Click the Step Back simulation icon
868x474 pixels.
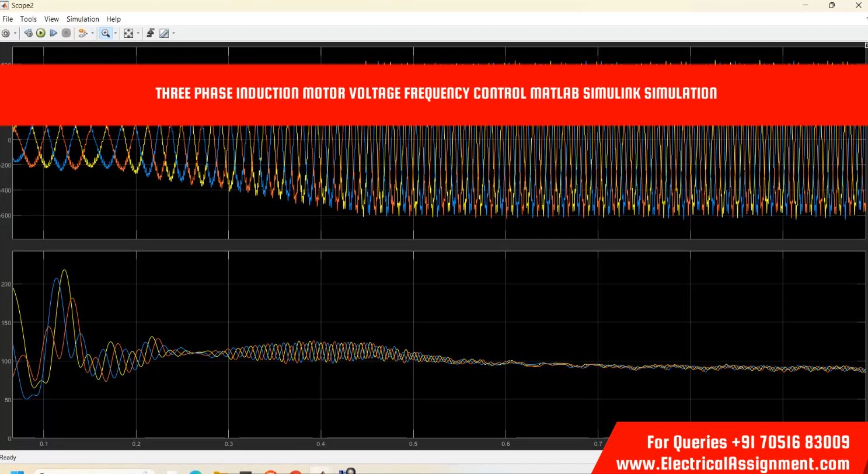(x=28, y=33)
